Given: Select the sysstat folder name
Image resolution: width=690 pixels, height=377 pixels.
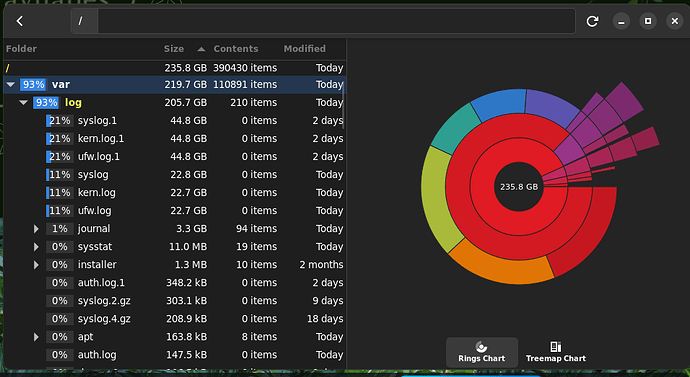Looking at the screenshot, I should tap(95, 247).
